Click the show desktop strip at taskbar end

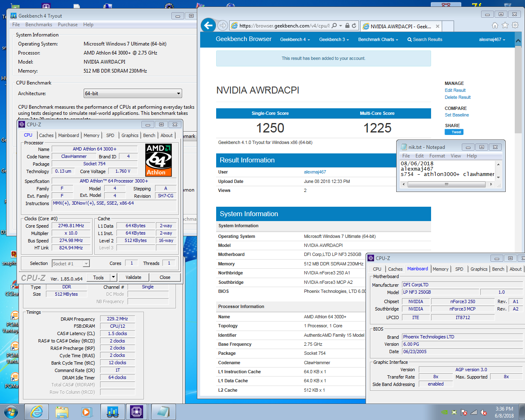click(x=522, y=412)
